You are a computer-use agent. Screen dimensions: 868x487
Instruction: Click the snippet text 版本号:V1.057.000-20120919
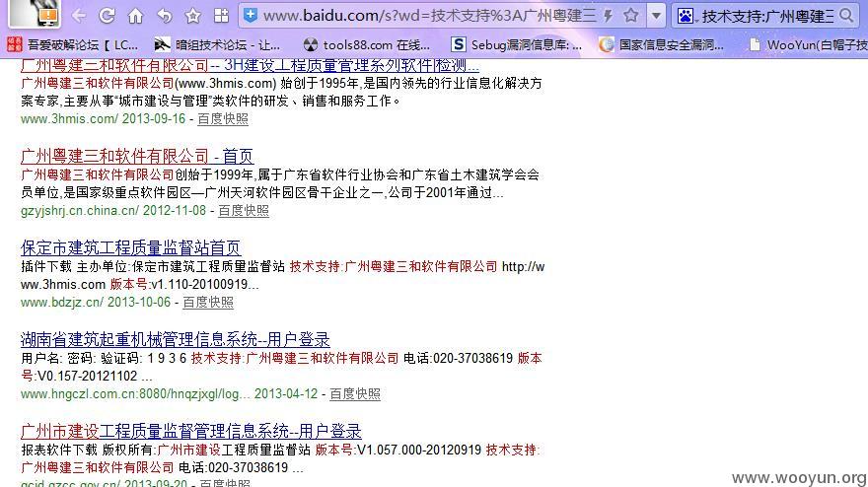(398, 450)
